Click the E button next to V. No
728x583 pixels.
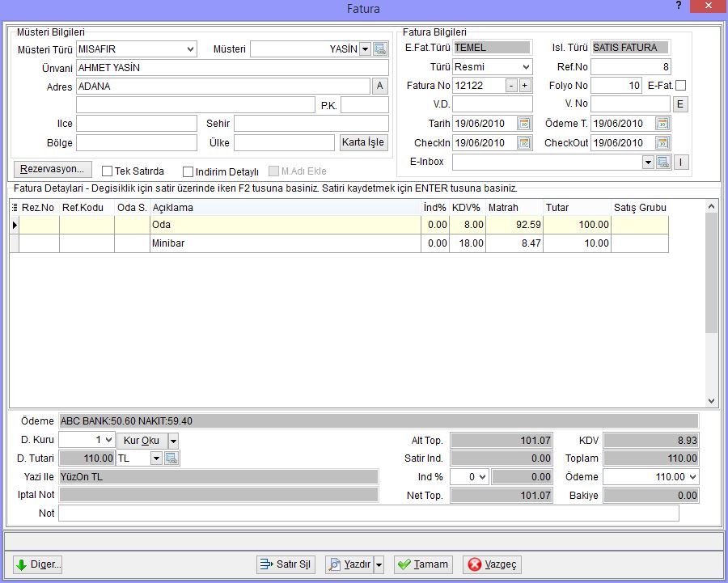pyautogui.click(x=680, y=104)
